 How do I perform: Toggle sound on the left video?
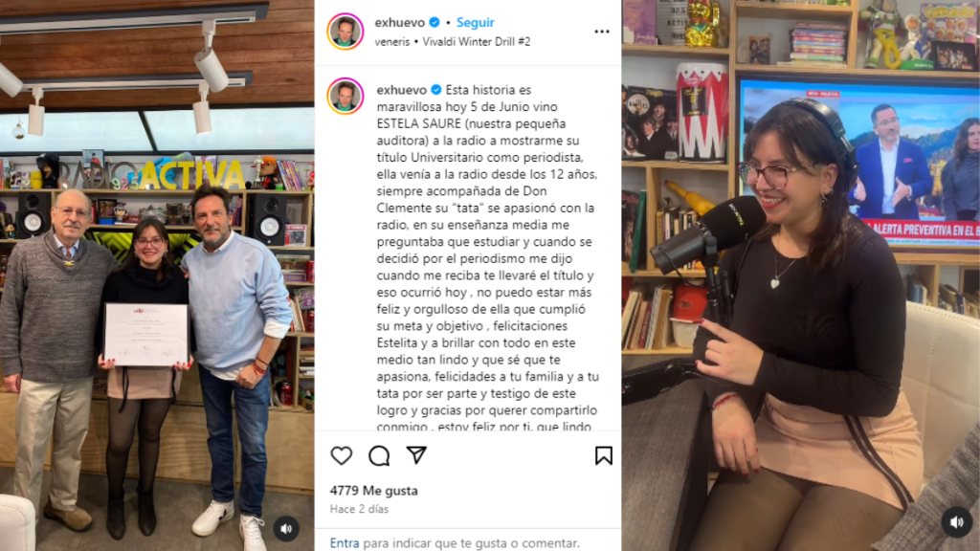[286, 528]
